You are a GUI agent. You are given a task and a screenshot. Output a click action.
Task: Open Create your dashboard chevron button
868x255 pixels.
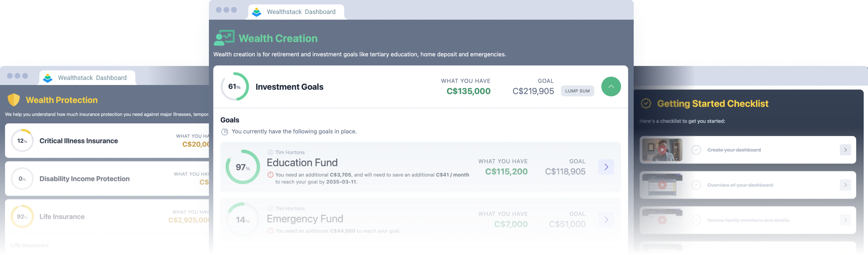pos(845,150)
